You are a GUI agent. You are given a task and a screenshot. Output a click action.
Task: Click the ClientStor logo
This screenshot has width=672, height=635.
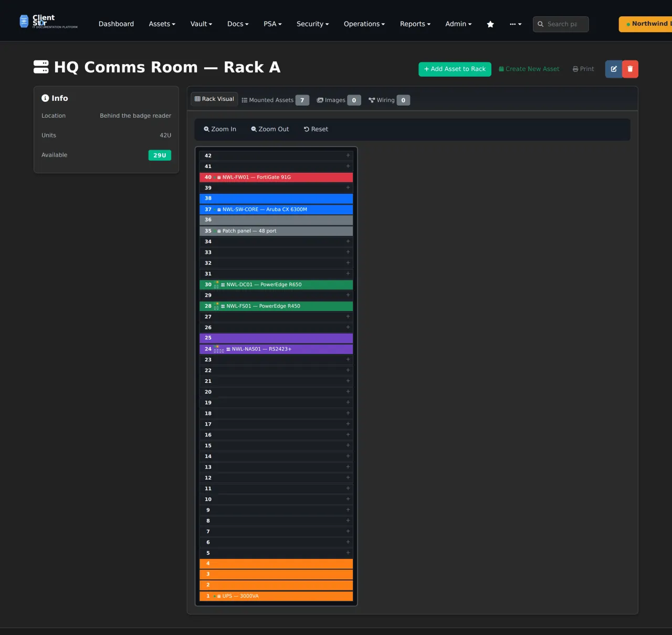click(48, 21)
